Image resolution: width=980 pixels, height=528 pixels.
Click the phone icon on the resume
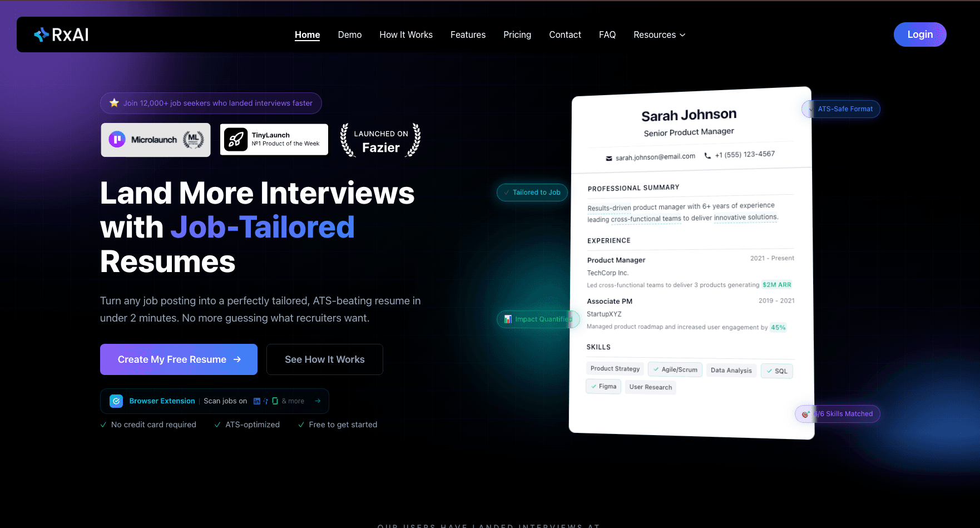pos(707,156)
